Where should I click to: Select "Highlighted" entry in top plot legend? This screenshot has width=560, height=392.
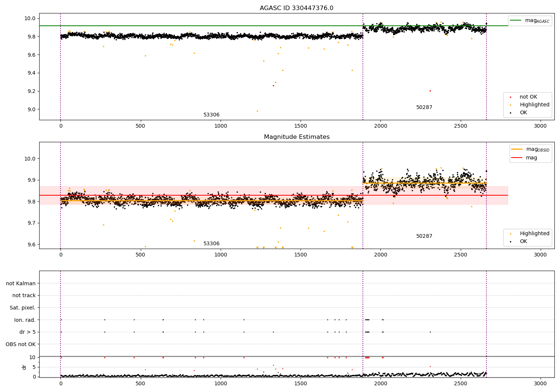click(x=535, y=105)
